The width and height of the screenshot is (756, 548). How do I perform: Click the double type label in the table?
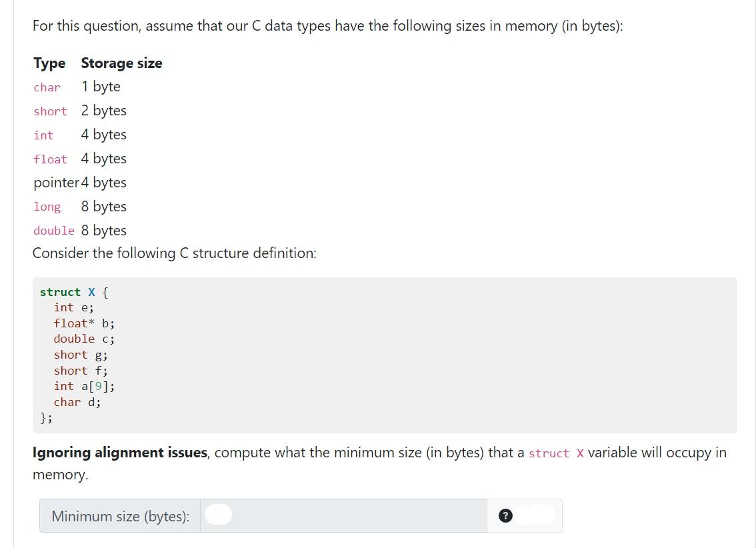[x=53, y=231]
